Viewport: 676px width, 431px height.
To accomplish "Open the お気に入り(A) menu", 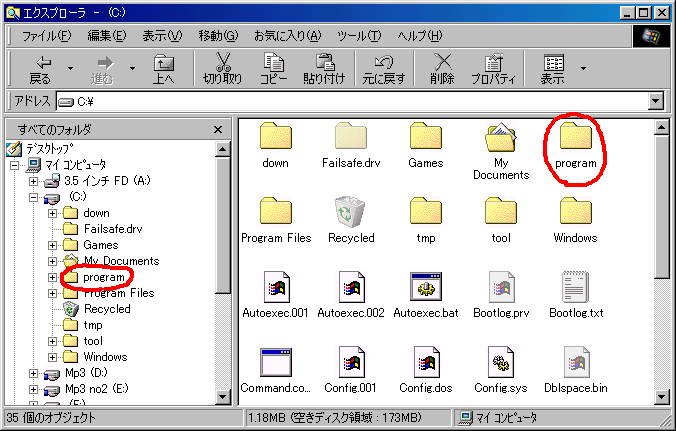I will coord(288,36).
